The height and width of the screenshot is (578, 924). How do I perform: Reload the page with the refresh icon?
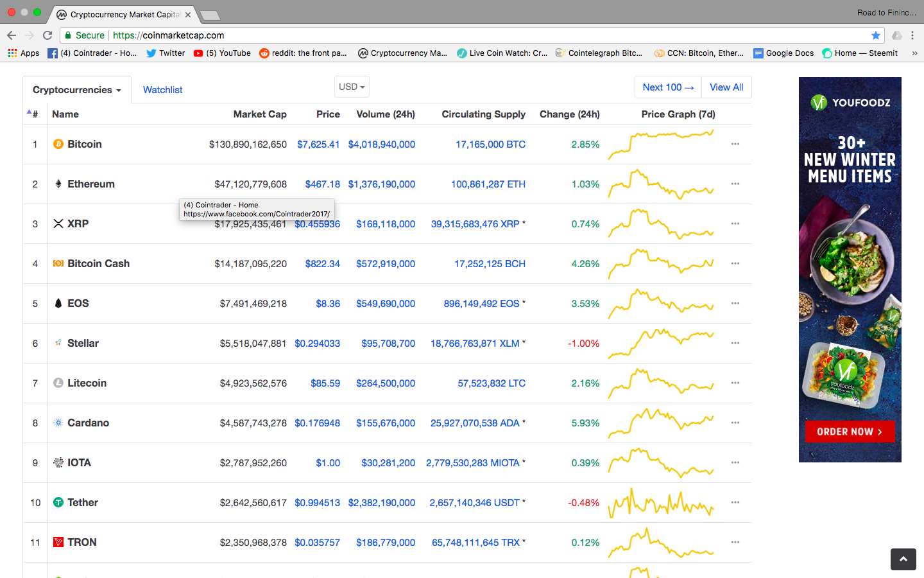tap(47, 35)
